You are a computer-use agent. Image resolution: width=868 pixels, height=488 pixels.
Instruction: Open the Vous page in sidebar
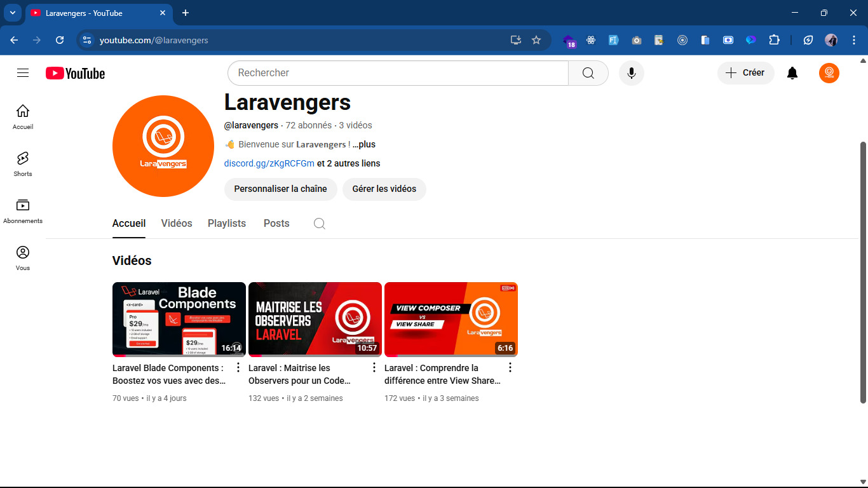[x=23, y=258]
